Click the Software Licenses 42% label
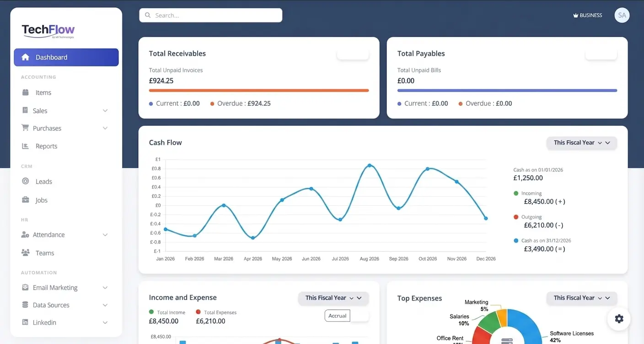 [x=572, y=337]
